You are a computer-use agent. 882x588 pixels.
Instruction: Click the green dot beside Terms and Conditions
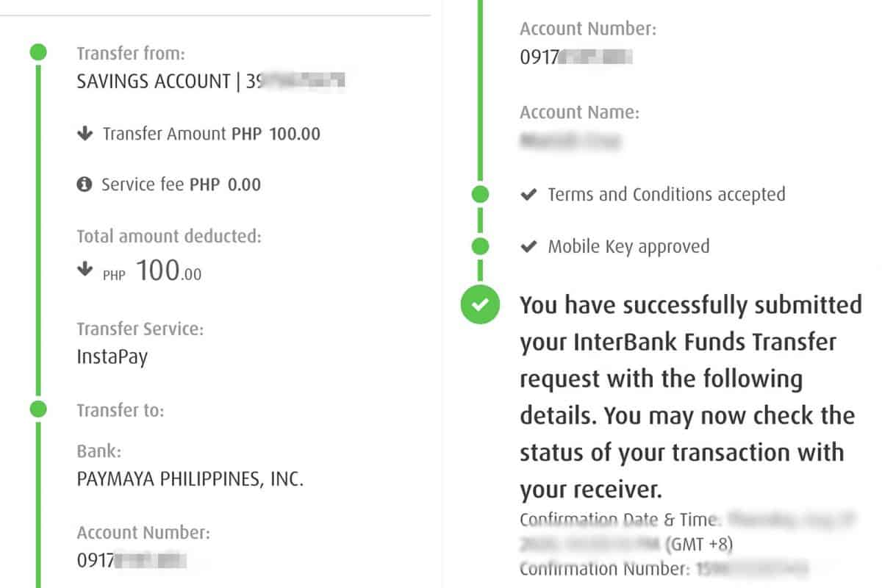coord(480,195)
